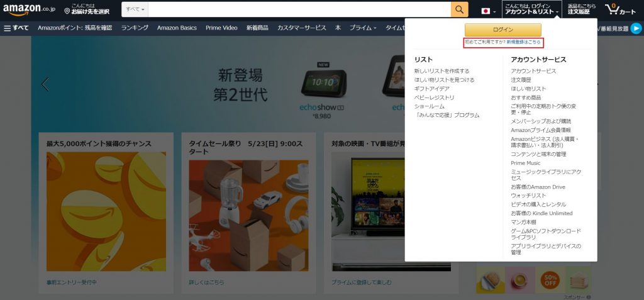Click the previous banner arrow

coord(45,84)
